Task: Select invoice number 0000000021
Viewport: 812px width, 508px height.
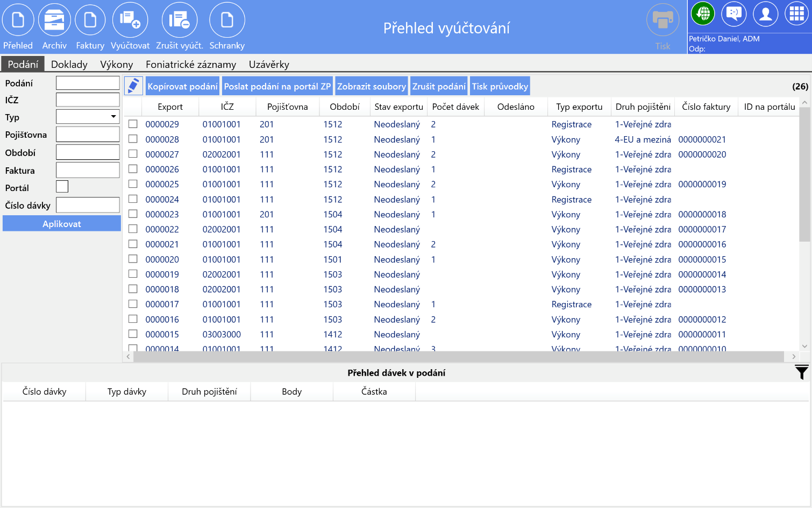Action: click(702, 139)
